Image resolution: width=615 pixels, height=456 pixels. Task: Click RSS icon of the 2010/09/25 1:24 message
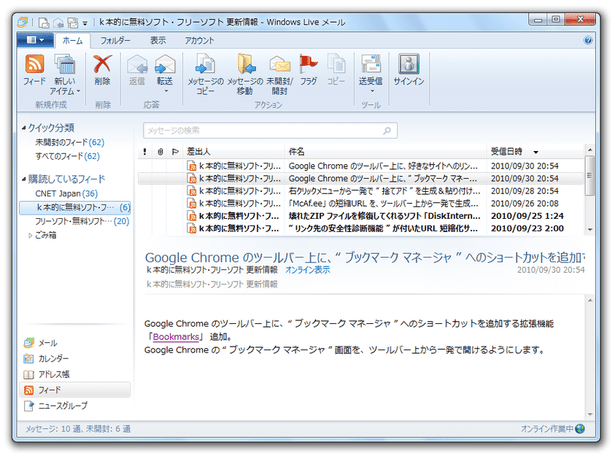[x=192, y=216]
